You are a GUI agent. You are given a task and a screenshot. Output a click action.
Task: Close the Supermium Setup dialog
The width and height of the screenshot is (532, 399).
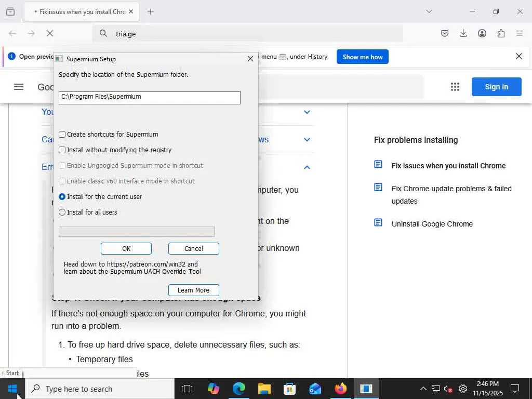tap(250, 59)
